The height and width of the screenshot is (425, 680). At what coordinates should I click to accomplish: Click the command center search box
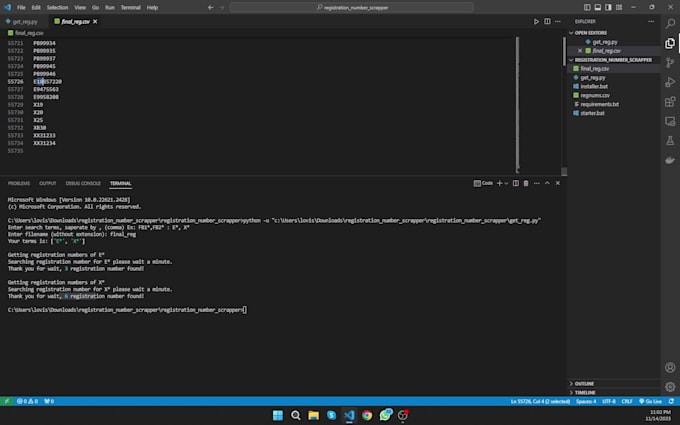pyautogui.click(x=352, y=7)
